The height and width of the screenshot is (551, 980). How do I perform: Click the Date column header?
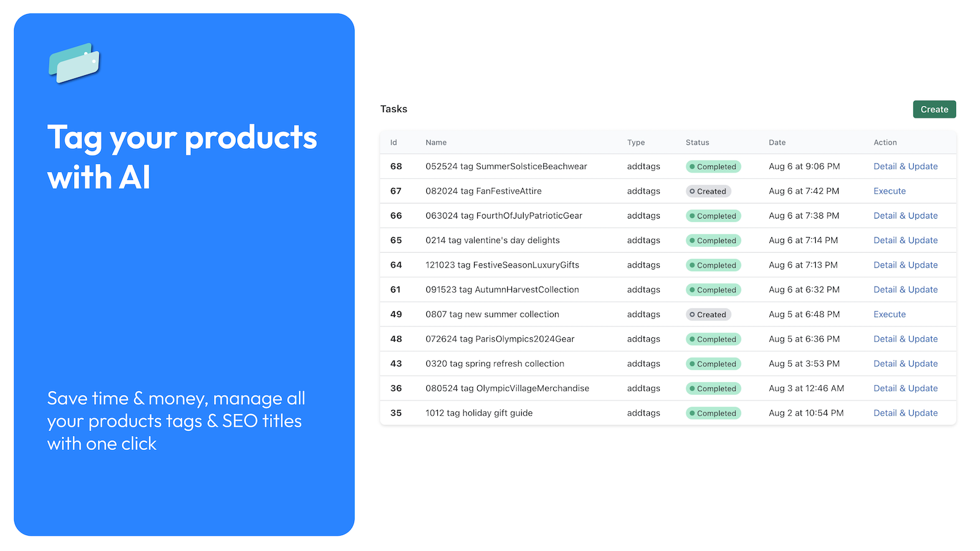coord(777,142)
